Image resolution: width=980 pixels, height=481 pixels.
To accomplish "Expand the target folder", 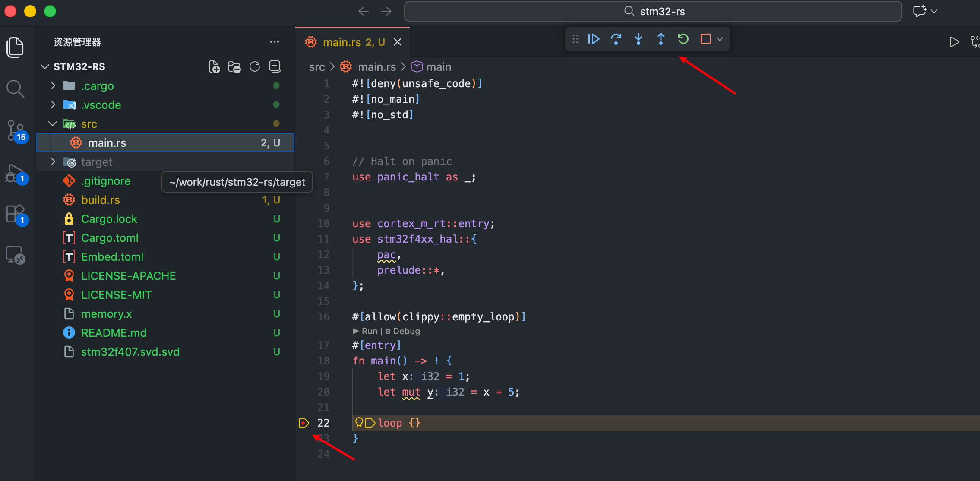I will [97, 162].
